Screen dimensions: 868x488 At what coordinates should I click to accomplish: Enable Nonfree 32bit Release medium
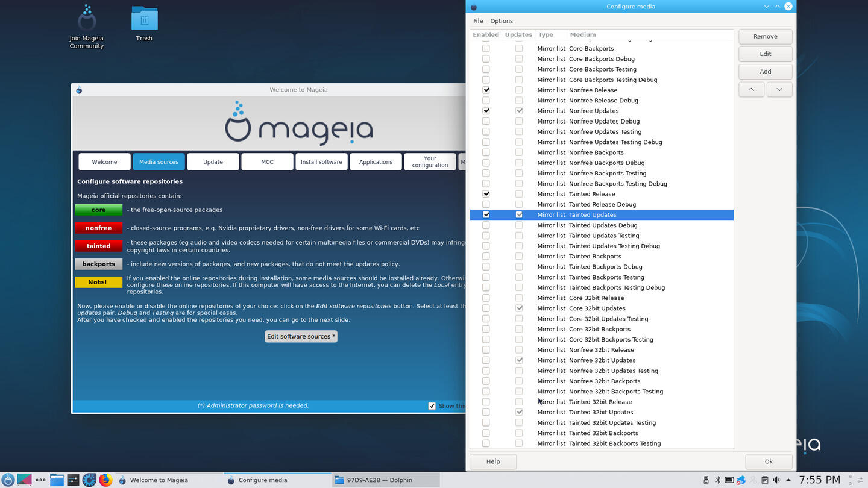tap(486, 349)
